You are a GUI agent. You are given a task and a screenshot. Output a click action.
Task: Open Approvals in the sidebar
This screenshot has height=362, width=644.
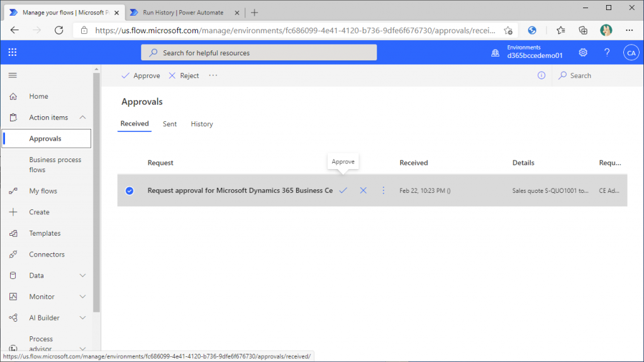pyautogui.click(x=47, y=138)
